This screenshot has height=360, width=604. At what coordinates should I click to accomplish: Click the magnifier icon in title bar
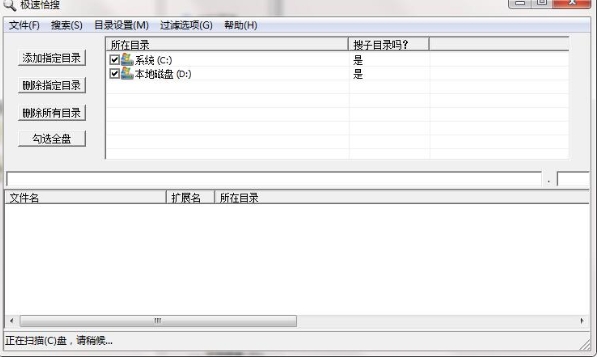pyautogui.click(x=9, y=5)
